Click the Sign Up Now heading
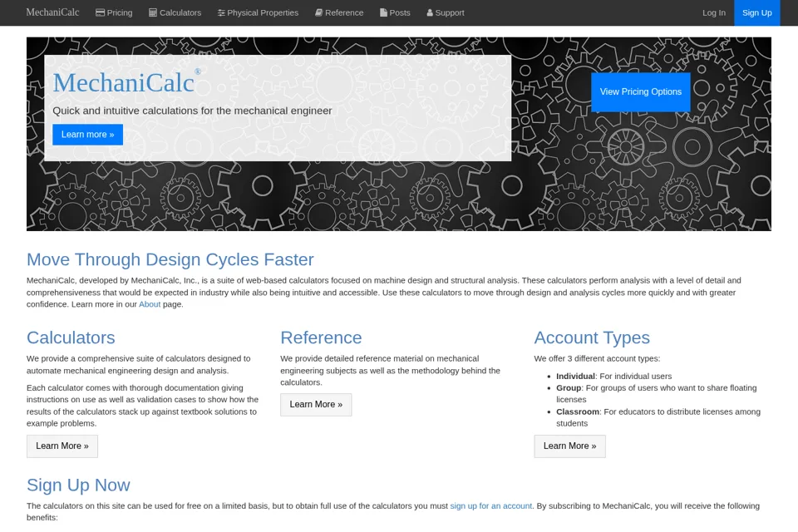Viewport: 798px width, 532px height. coord(78,485)
